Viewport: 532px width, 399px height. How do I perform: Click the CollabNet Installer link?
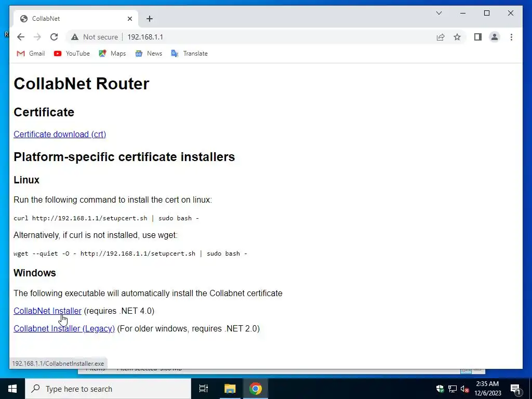(47, 311)
